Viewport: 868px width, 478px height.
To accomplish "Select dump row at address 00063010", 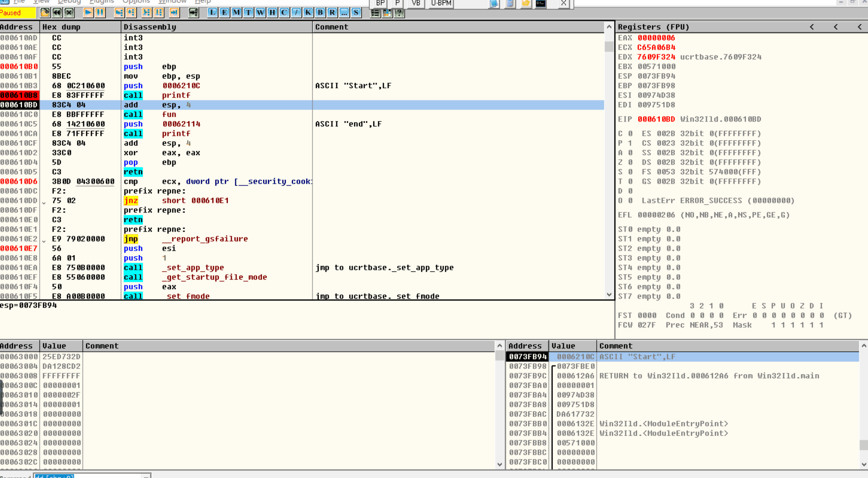I will click(x=248, y=395).
